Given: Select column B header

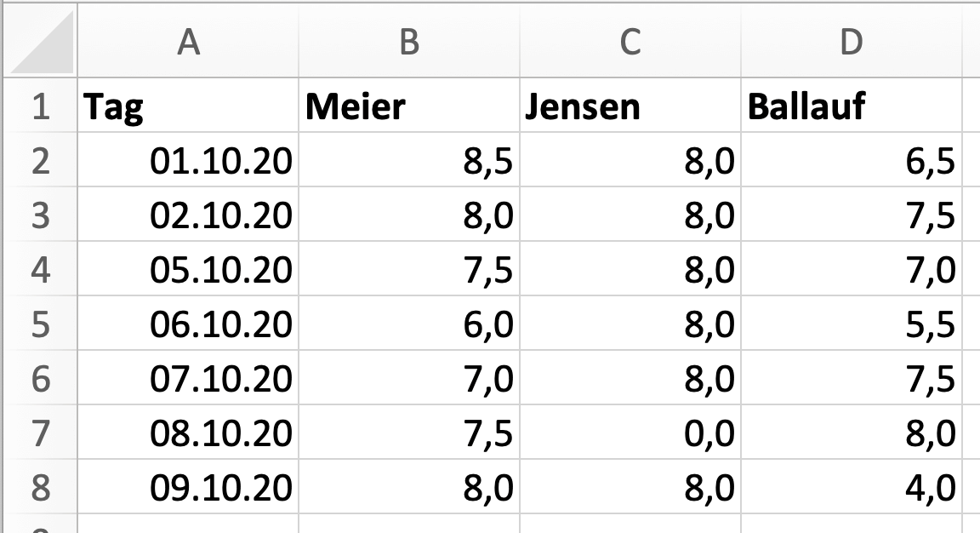Looking at the screenshot, I should pos(409,42).
